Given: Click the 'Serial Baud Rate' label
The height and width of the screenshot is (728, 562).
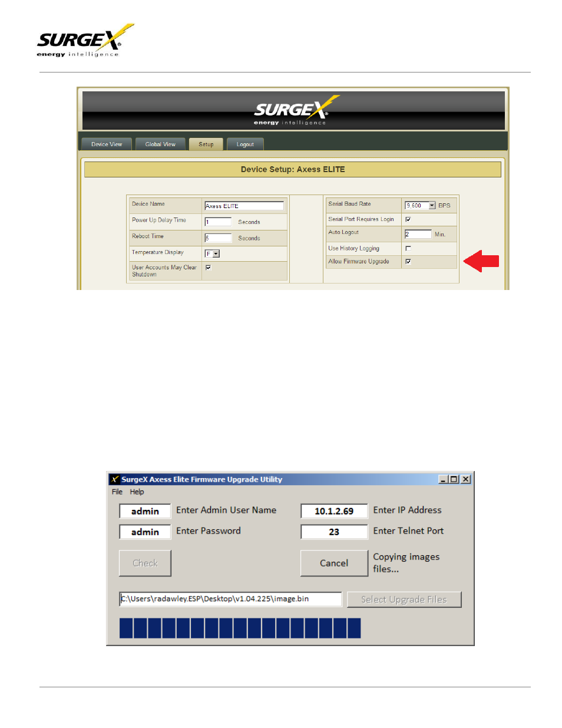Looking at the screenshot, I should click(x=349, y=204).
